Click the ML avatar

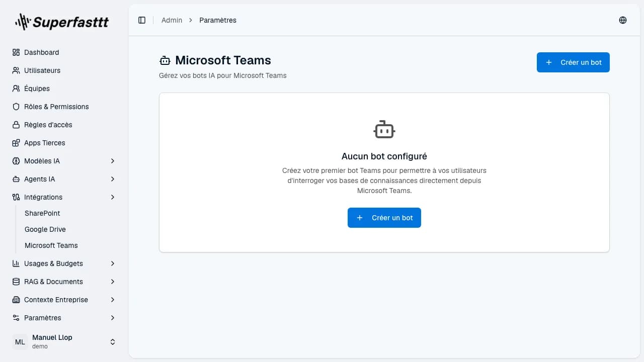20,342
